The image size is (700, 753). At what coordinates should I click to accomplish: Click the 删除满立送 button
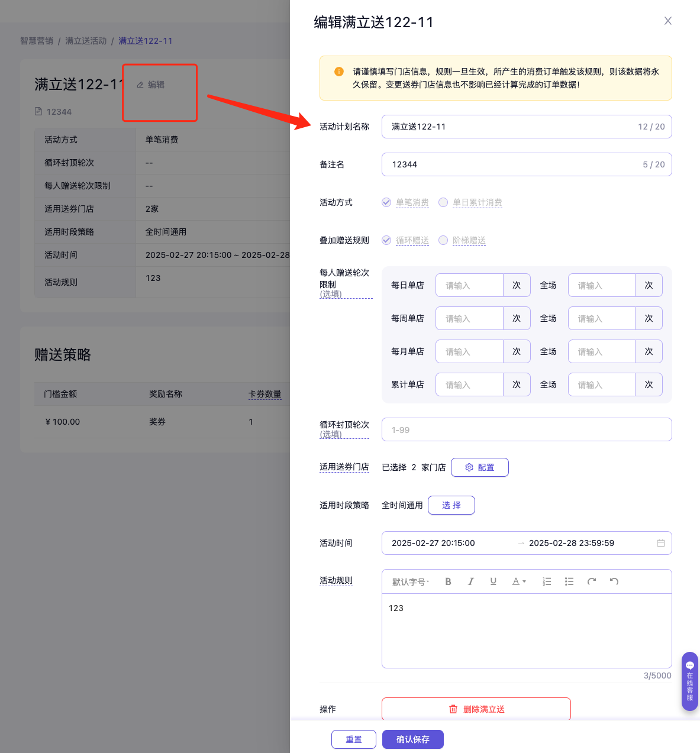(476, 709)
